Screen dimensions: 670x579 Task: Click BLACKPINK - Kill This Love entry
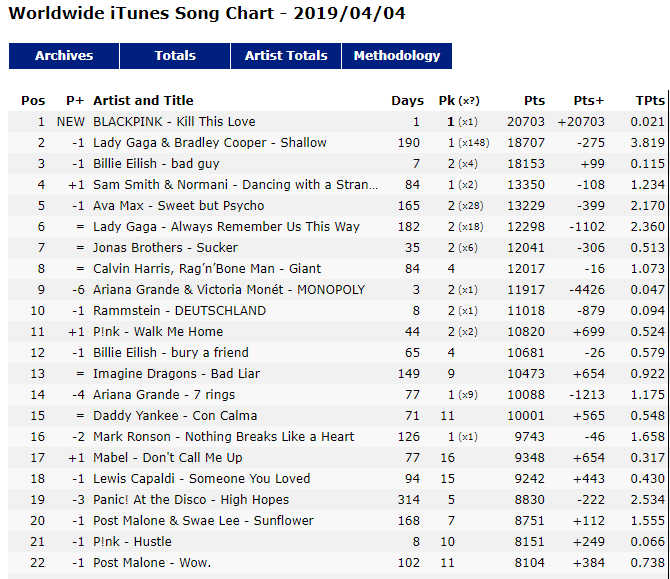tap(174, 122)
